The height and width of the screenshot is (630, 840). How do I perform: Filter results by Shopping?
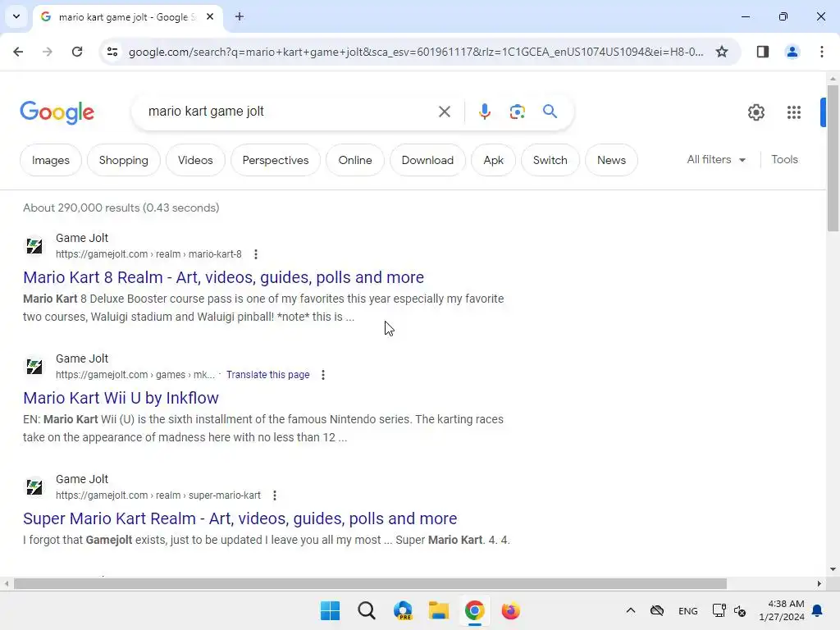click(124, 160)
